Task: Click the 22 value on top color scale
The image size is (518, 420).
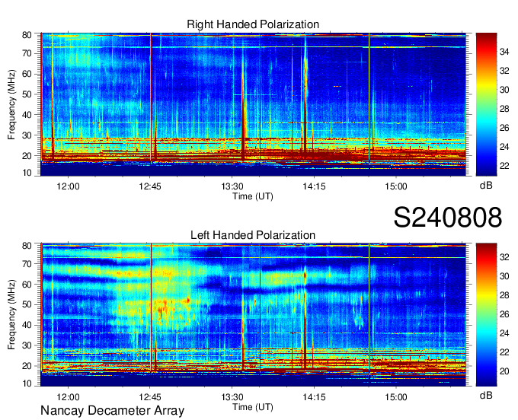Action: pos(504,166)
